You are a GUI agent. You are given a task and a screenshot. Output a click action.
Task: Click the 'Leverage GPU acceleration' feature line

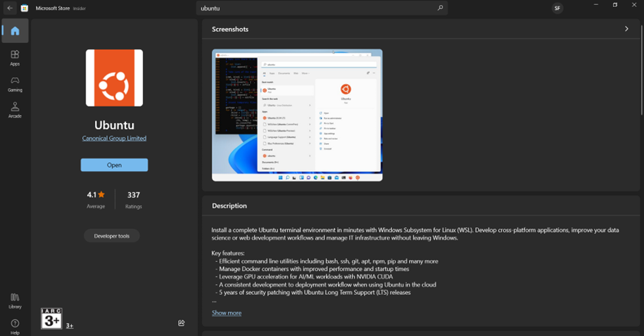click(304, 276)
